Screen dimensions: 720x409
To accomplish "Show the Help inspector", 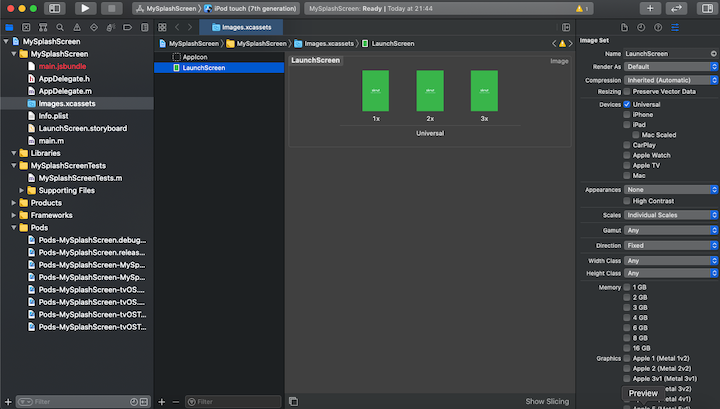I will click(657, 27).
